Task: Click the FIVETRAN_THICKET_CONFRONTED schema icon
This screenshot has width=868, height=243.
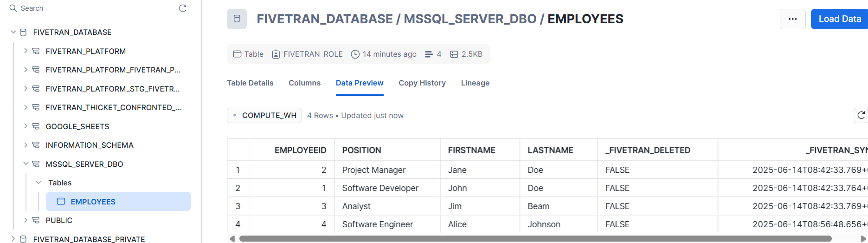Action: coord(36,107)
